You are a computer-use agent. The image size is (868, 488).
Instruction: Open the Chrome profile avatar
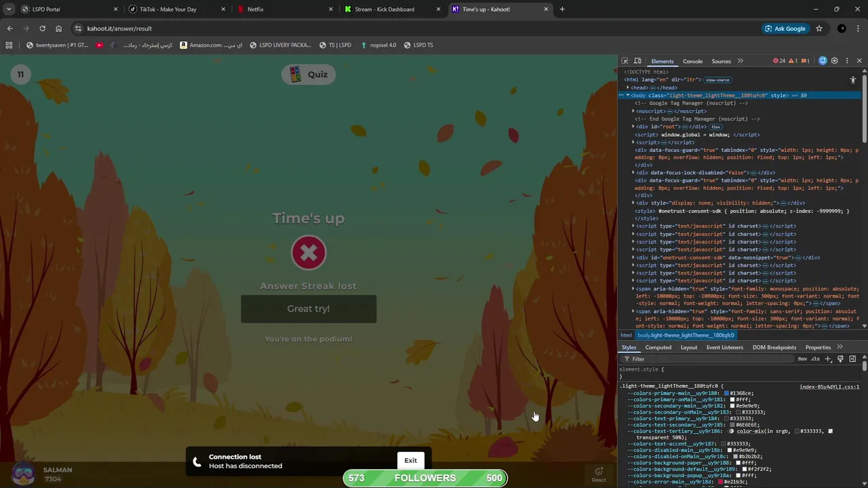842,28
